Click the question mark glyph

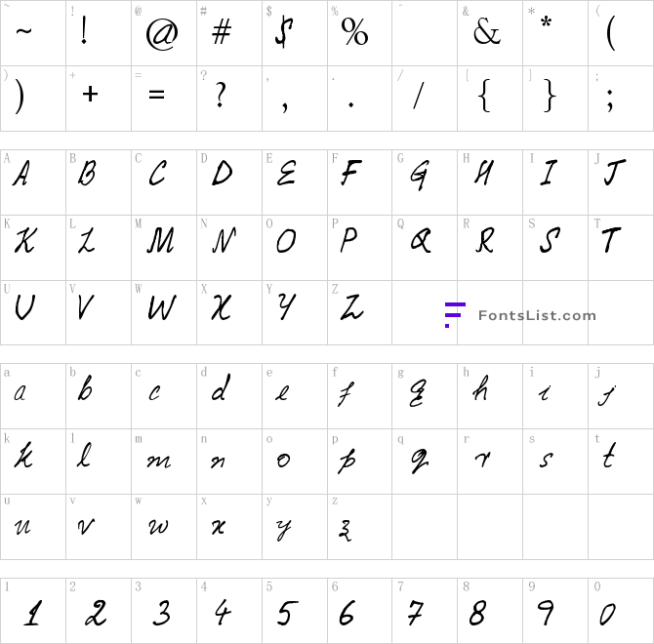tap(221, 95)
